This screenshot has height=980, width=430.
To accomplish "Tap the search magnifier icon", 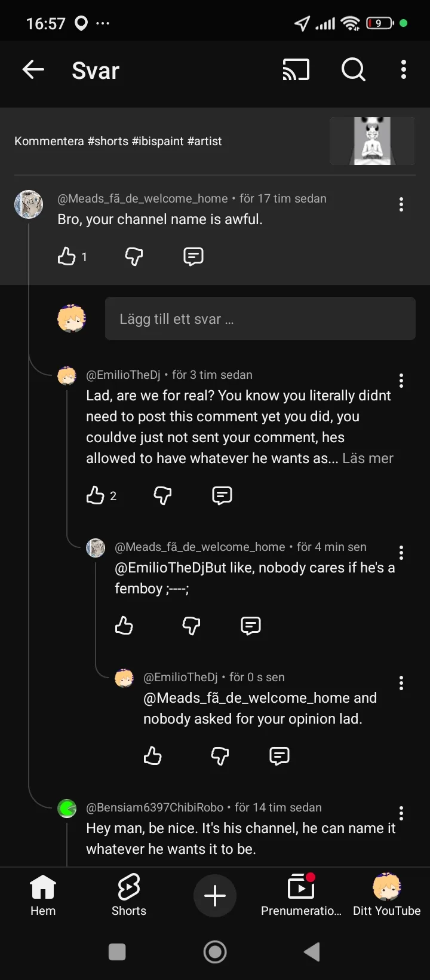I will point(353,70).
